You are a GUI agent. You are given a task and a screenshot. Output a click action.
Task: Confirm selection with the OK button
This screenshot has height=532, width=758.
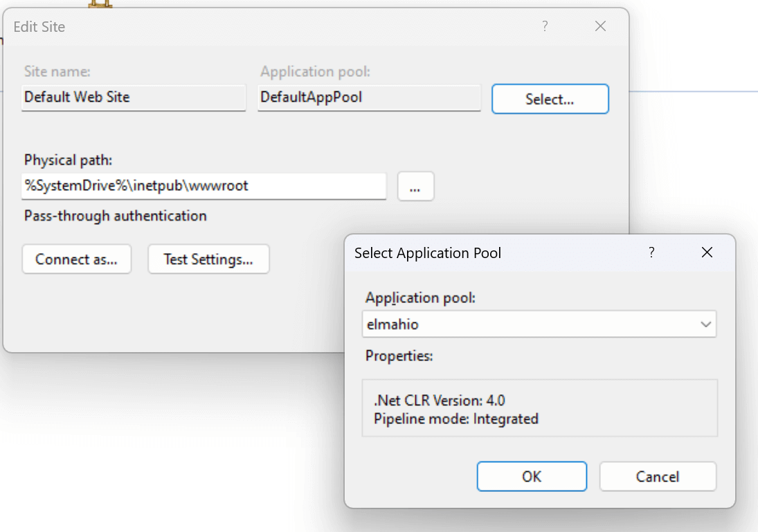(x=532, y=477)
